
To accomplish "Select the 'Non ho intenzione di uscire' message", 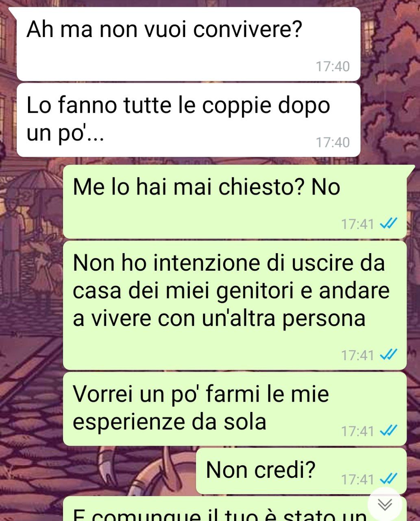I will [235, 305].
